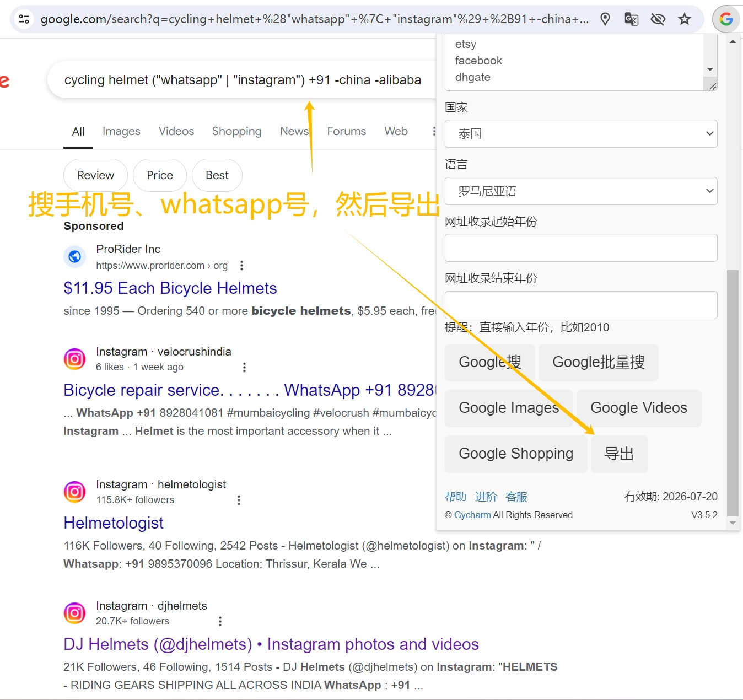This screenshot has width=743, height=700.
Task: Select 'facebook' in the excluded sites list
Action: coord(478,61)
